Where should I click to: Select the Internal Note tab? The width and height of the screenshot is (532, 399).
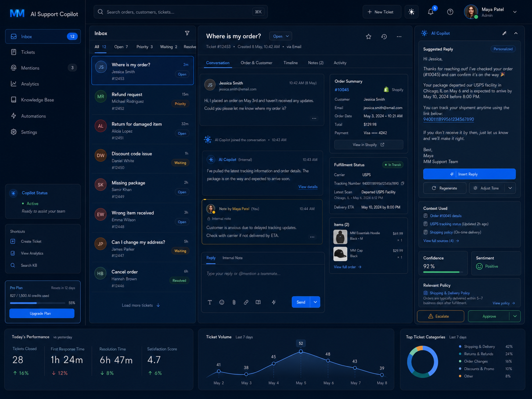pos(233,258)
